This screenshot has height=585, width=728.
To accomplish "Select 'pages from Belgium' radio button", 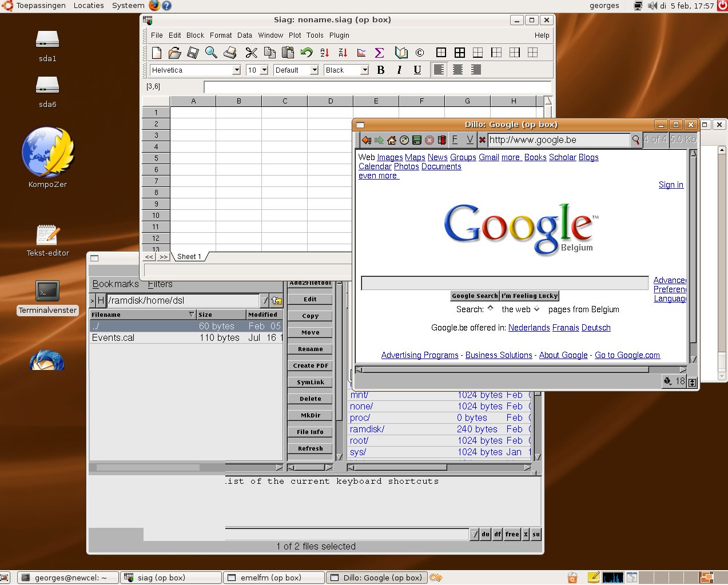I will point(536,309).
